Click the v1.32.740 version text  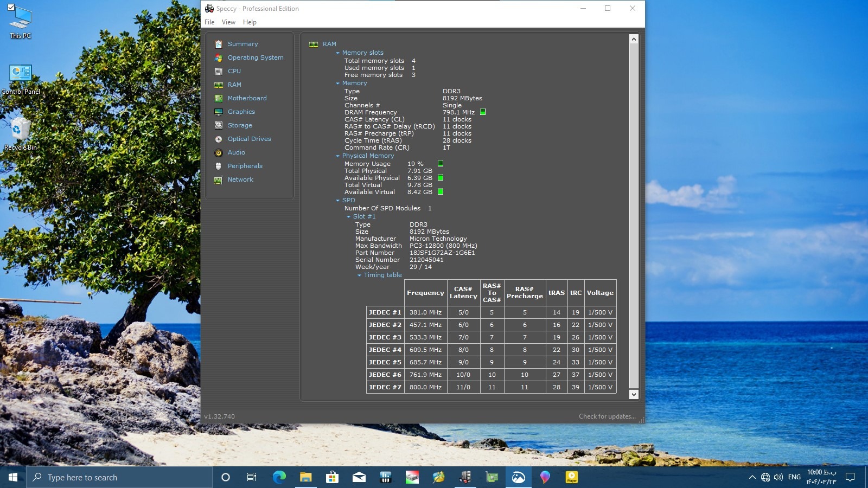(x=219, y=416)
